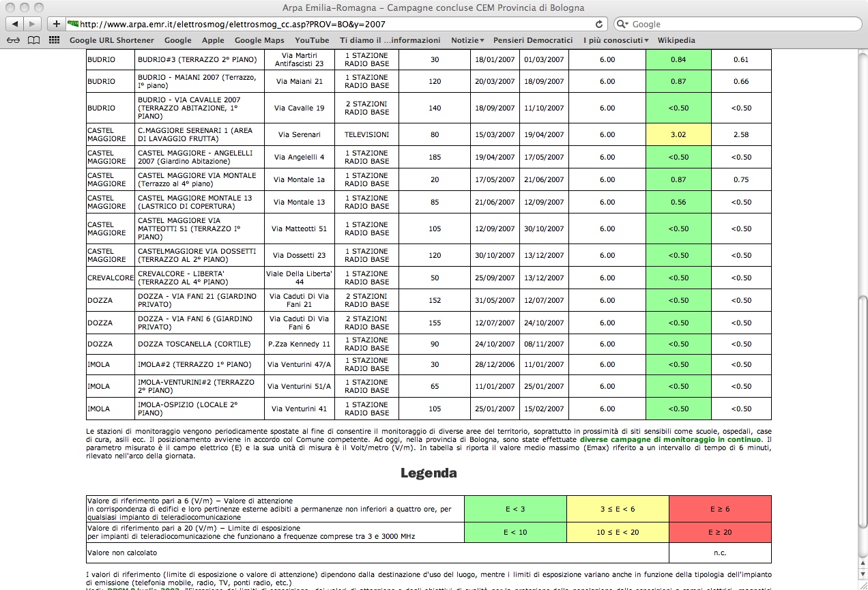Screen dimensions: 868x590
Task: Click the BUDRIO#3 (TERRAZZO 2° PIANO) cell
Action: point(199,59)
